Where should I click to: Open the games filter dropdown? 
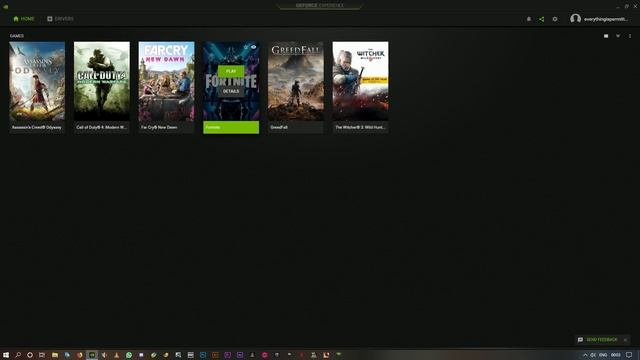618,36
